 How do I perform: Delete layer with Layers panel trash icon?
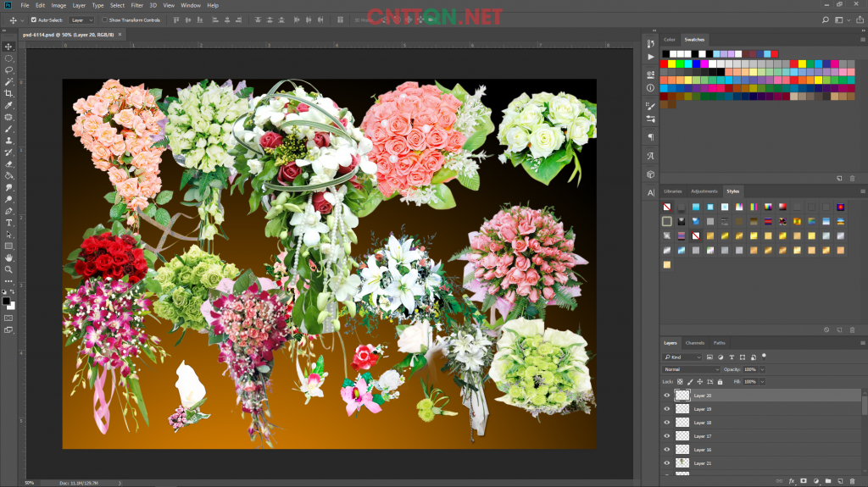pos(853,481)
